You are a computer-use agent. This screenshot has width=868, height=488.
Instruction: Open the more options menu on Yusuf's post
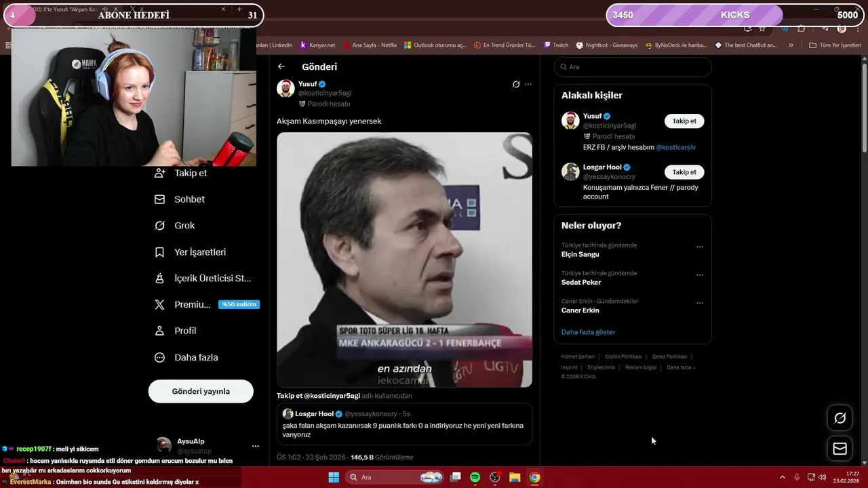click(x=528, y=85)
